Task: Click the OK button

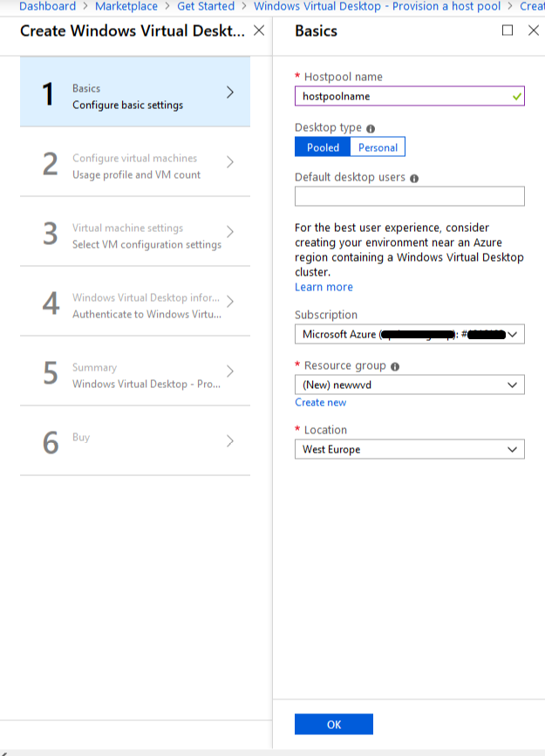Action: click(x=334, y=725)
